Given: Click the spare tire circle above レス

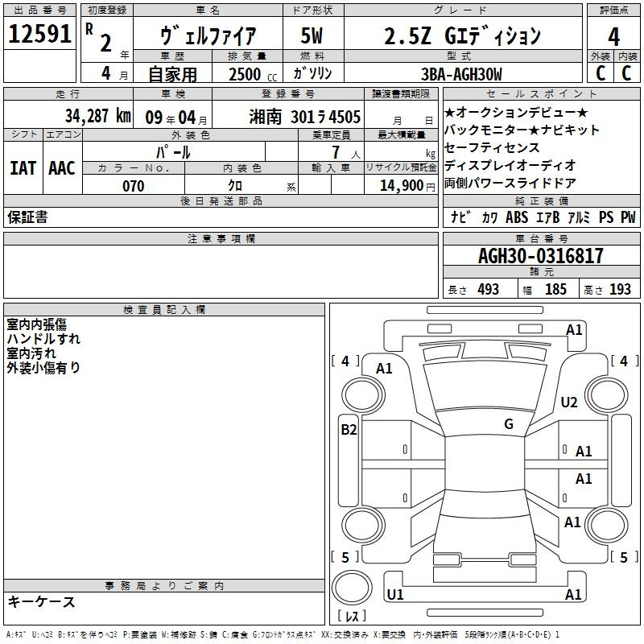Looking at the screenshot, I should pyautogui.click(x=351, y=588).
